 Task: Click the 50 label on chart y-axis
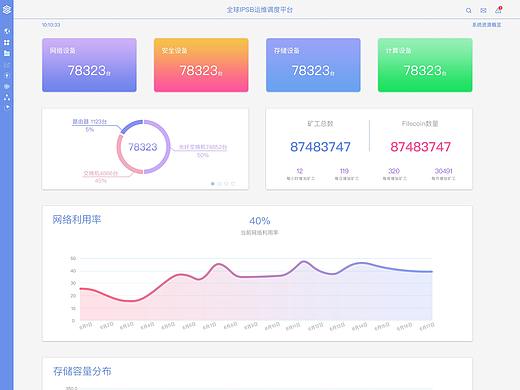tap(73, 258)
